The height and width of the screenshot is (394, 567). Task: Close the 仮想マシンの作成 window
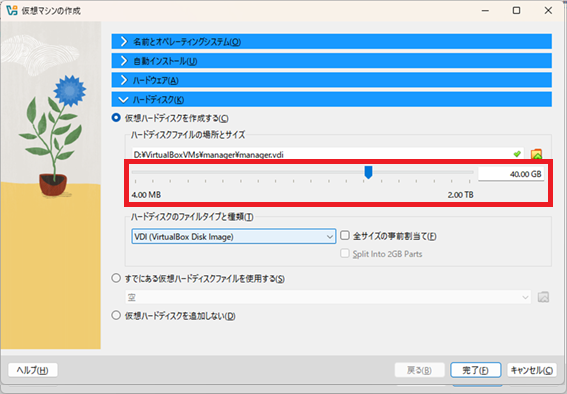pyautogui.click(x=548, y=10)
